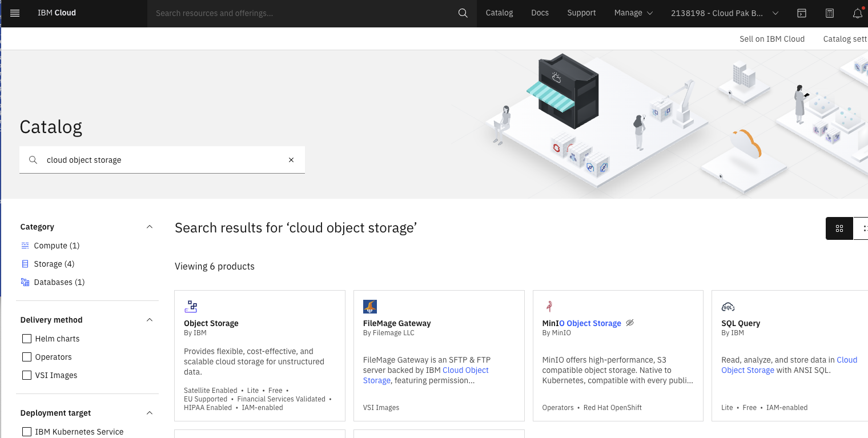Open the account switcher dropdown
868x438 pixels.
pyautogui.click(x=725, y=13)
